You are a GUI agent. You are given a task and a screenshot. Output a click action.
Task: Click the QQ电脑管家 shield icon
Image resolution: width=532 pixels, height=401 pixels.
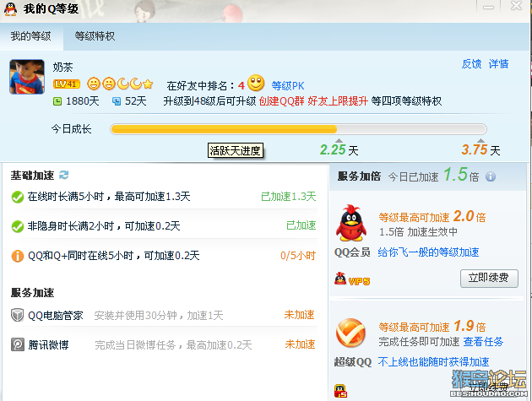17,315
